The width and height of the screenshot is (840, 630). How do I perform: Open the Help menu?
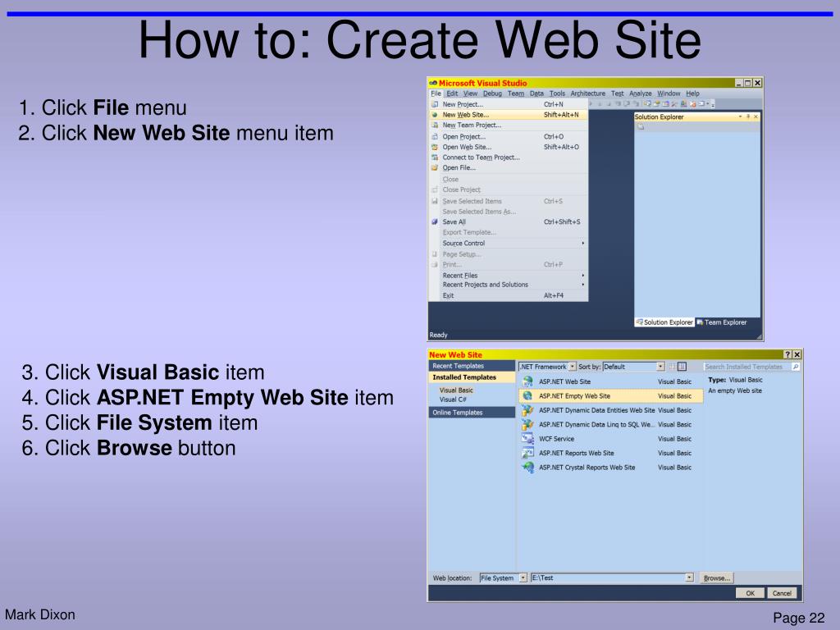click(692, 94)
